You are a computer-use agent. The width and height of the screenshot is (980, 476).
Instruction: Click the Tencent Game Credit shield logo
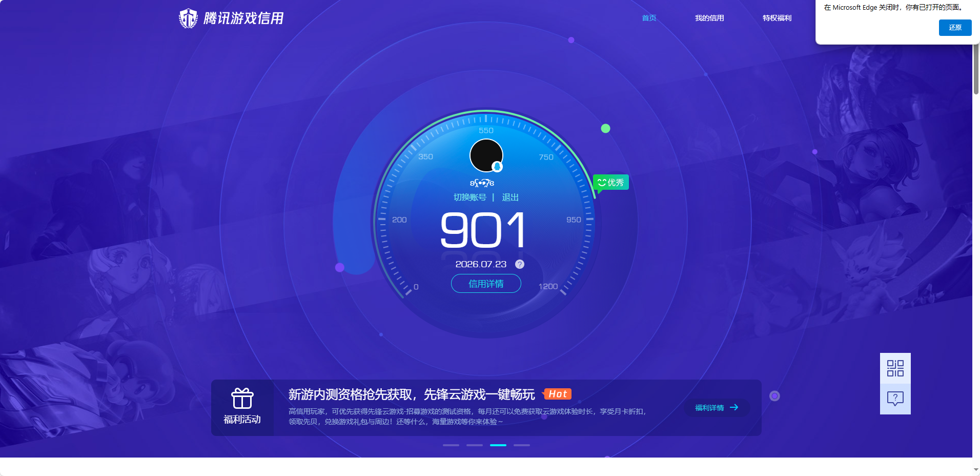188,18
